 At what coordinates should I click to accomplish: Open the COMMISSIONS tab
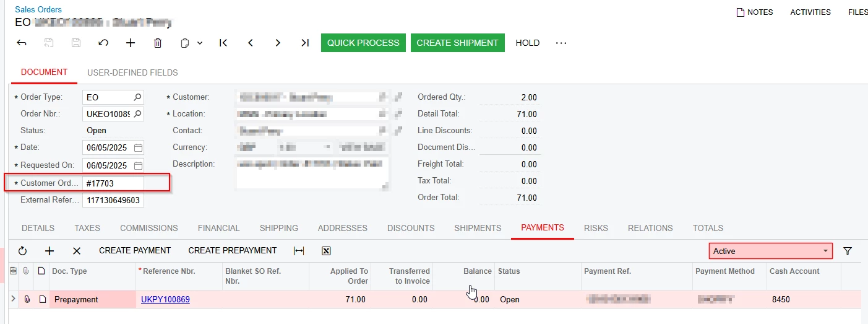coord(149,228)
